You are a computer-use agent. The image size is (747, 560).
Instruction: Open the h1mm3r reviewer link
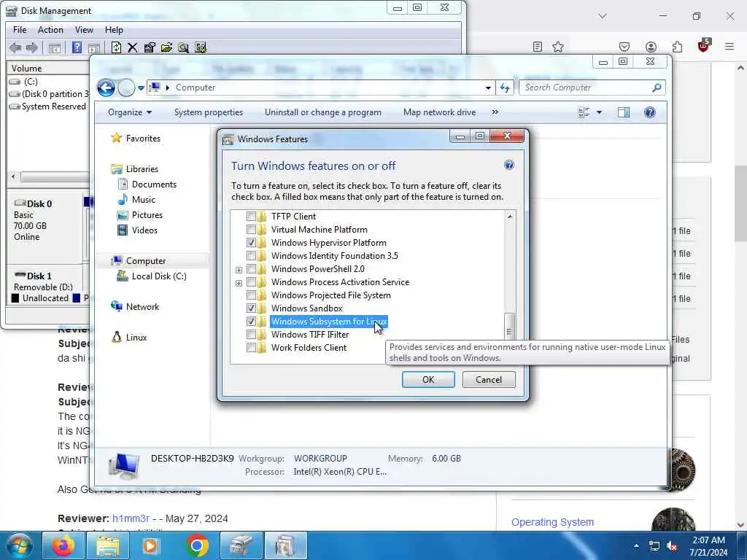131,518
